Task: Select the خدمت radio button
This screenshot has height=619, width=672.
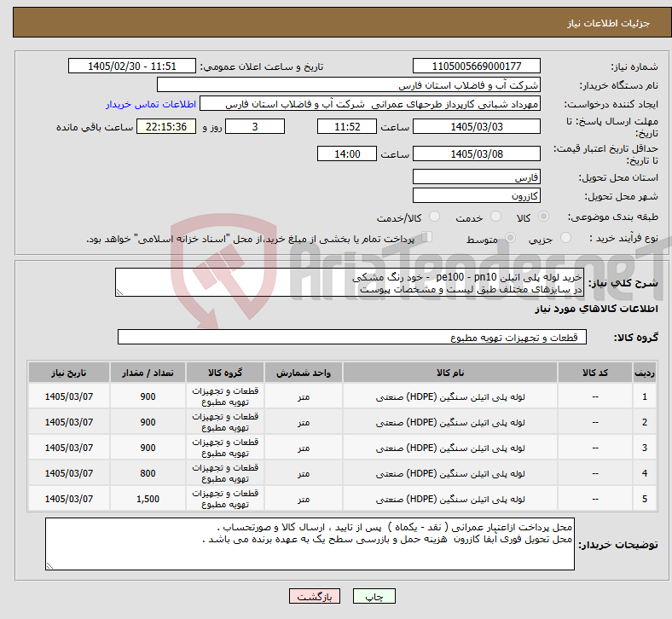Action: tap(495, 217)
